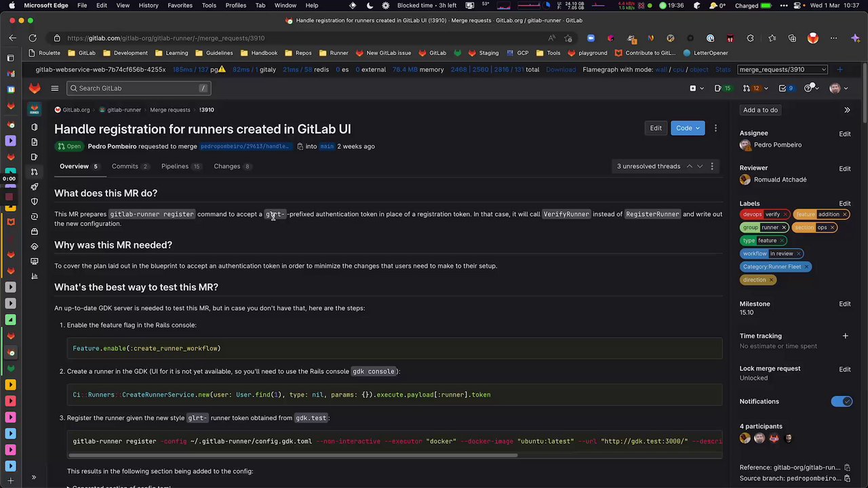Remove the direction label

tap(771, 280)
